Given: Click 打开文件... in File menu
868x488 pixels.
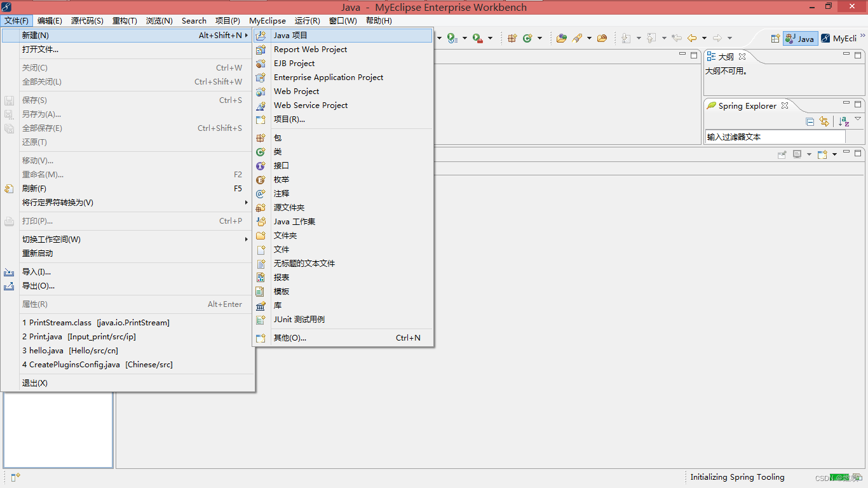Looking at the screenshot, I should tap(127, 50).
